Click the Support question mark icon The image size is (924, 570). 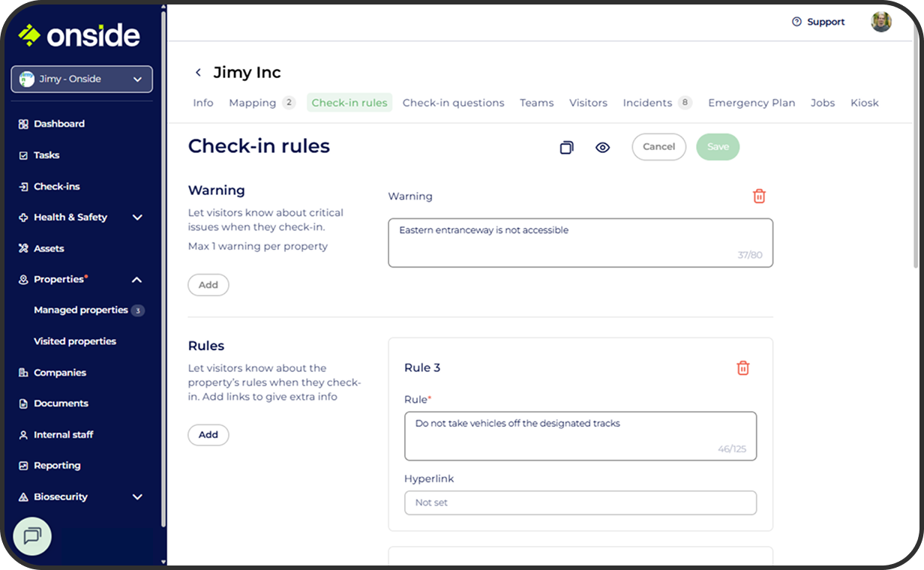[796, 22]
